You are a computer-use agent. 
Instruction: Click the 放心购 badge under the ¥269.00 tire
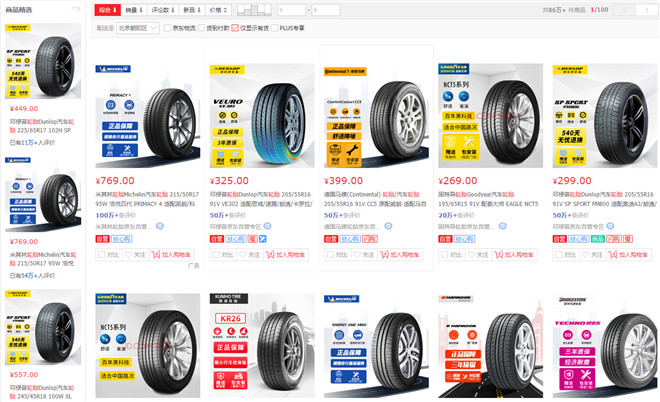coord(465,239)
